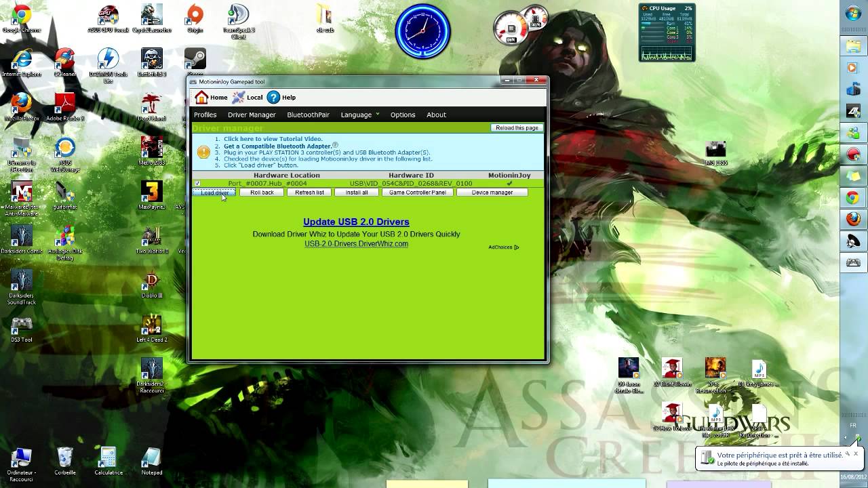Open CCleaner desktop shortcut

(x=64, y=60)
